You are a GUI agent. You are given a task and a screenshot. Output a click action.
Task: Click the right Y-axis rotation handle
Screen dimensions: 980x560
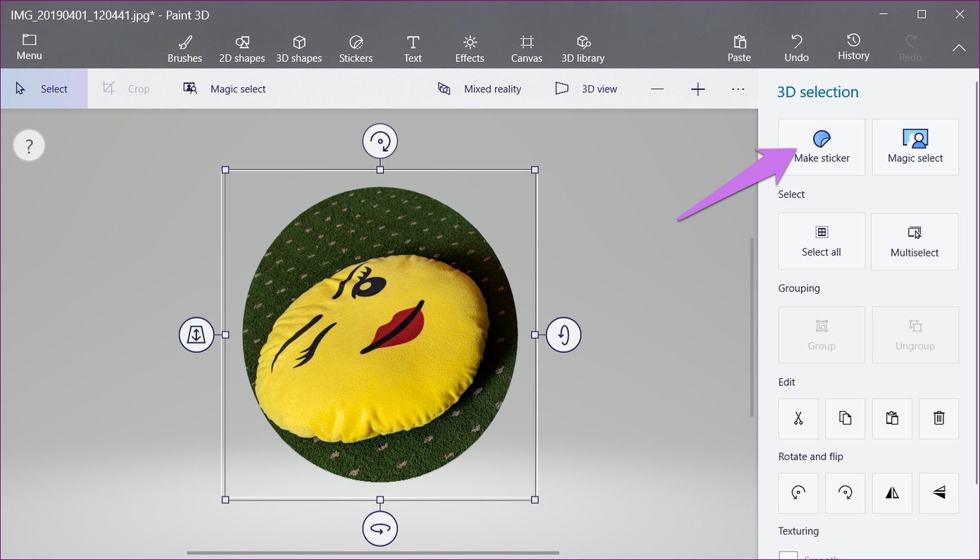564,335
